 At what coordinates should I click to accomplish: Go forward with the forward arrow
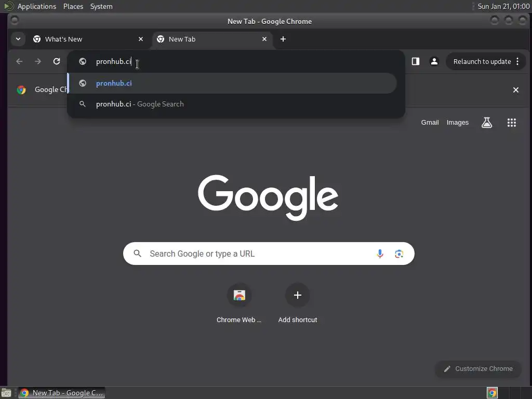pos(38,61)
